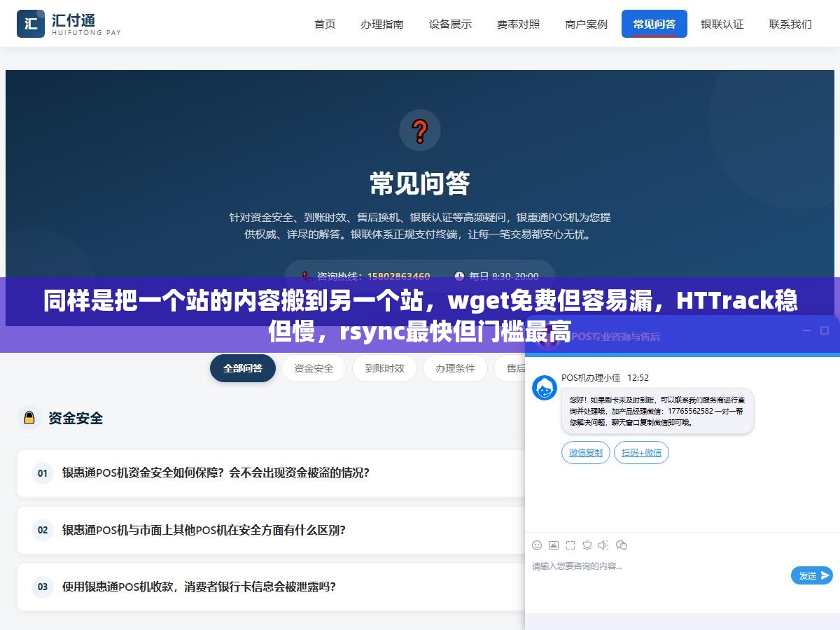Click the clock icon beside 每日 8:30-20:00
The width and height of the screenshot is (840, 630).
pos(459,276)
